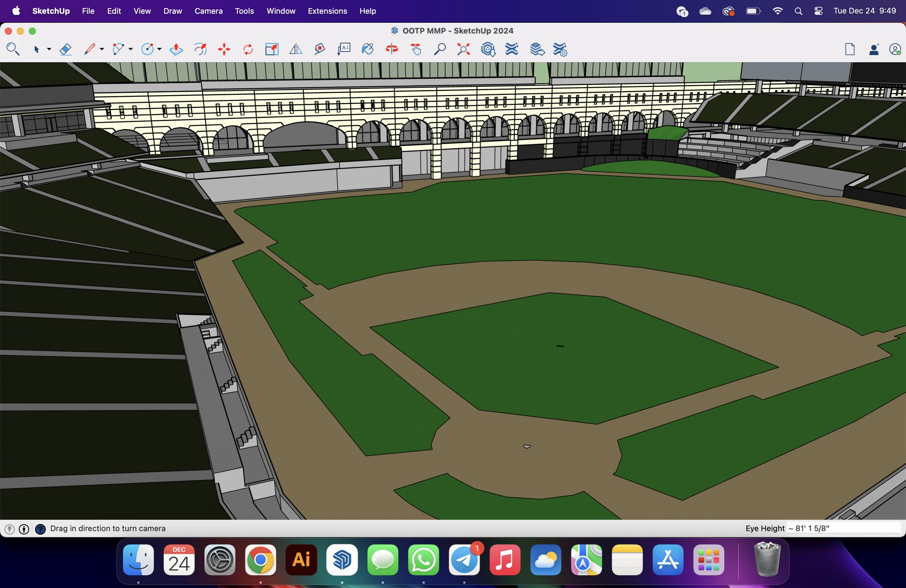This screenshot has width=906, height=588.
Task: Expand the shape tool dropdown arrow
Action: coord(159,49)
